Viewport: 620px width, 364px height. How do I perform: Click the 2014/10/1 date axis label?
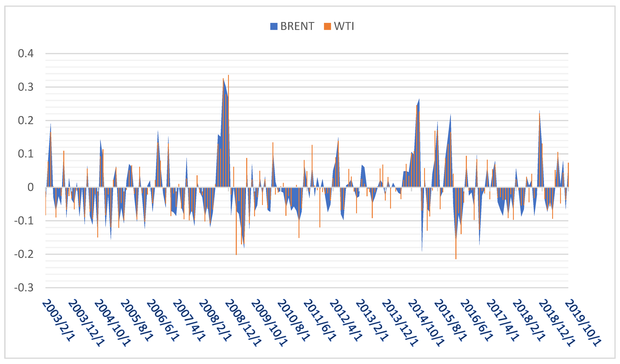(x=426, y=323)
